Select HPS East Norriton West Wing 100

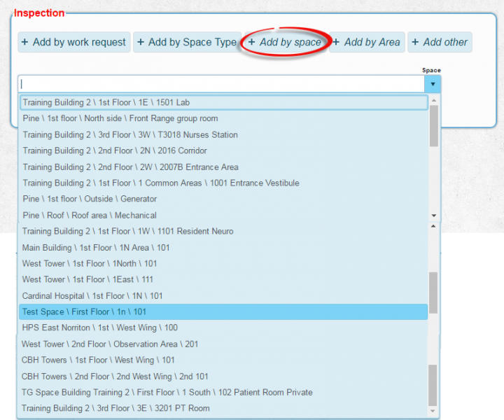[x=223, y=328]
